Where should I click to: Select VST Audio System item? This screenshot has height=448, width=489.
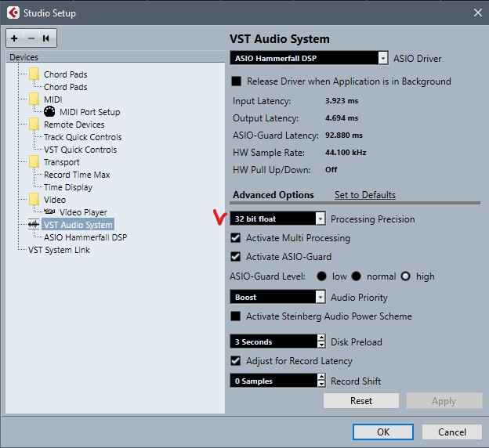78,225
